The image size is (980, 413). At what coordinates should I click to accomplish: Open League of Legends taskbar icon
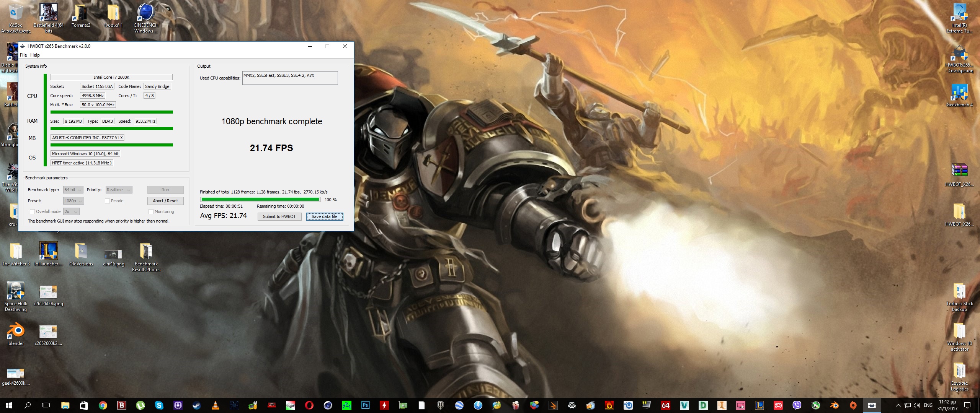click(759, 405)
